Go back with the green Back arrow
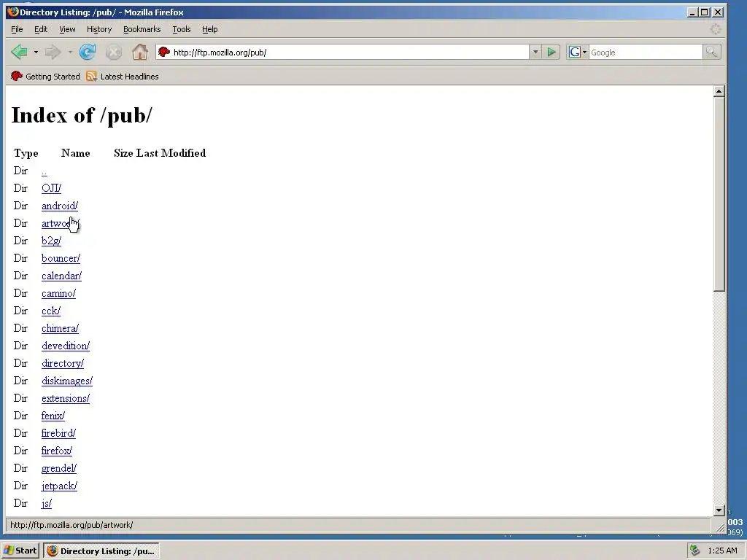This screenshot has height=560, width=747. tap(20, 52)
